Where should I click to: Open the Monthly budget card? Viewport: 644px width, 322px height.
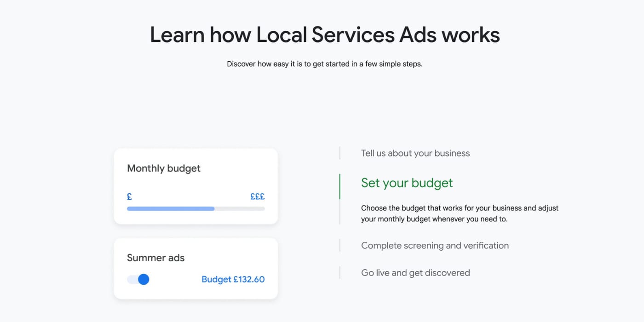[195, 186]
